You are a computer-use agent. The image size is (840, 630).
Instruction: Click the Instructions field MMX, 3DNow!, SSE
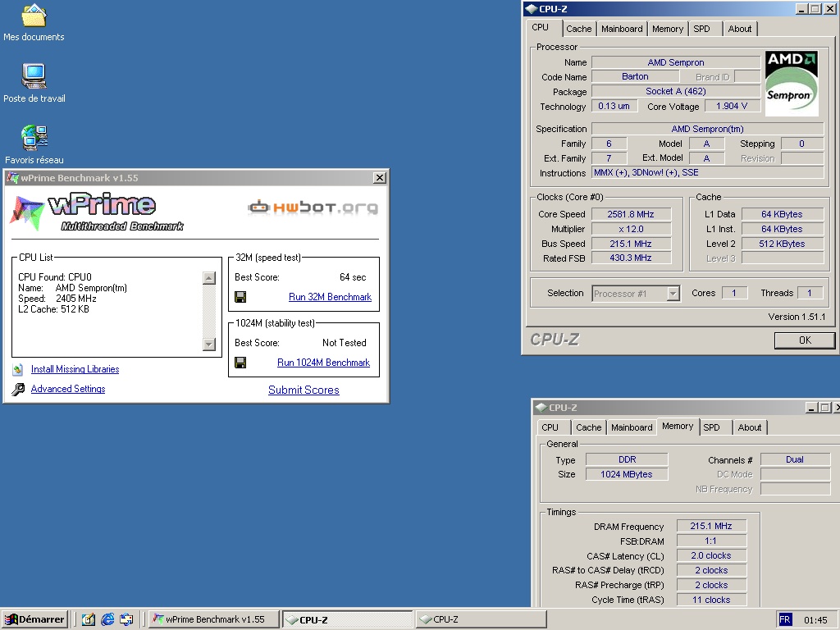tap(707, 172)
